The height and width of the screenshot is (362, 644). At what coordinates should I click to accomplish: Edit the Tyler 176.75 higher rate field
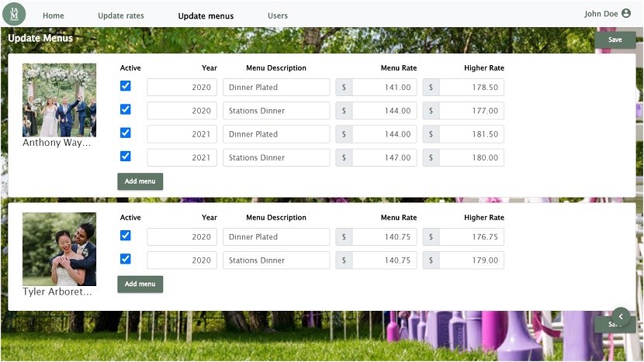(x=472, y=237)
